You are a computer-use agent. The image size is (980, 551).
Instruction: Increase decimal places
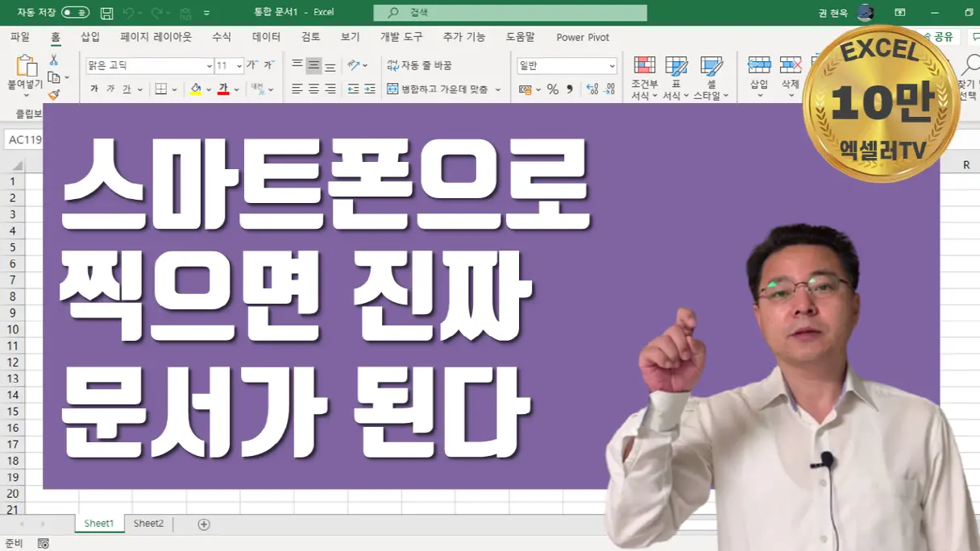coord(592,88)
